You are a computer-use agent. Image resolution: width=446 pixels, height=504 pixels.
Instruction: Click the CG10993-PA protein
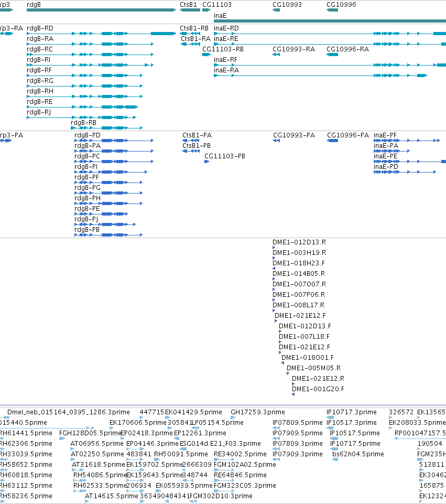click(x=277, y=141)
